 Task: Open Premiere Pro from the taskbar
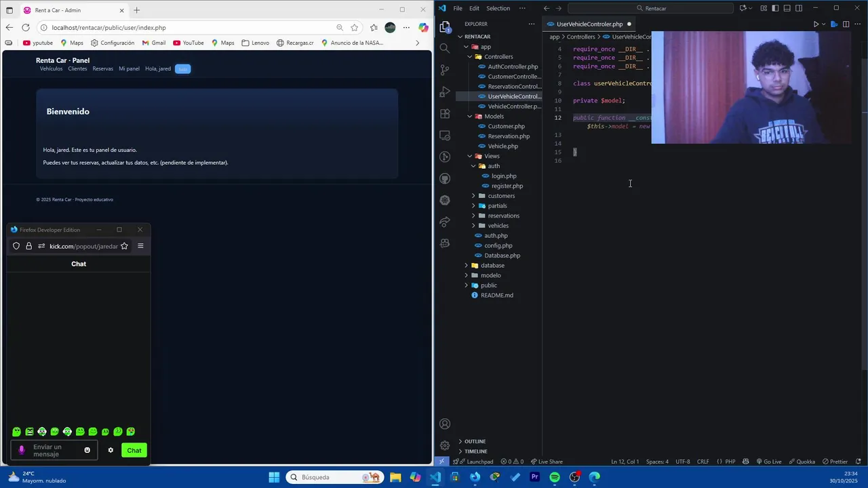coord(534,477)
